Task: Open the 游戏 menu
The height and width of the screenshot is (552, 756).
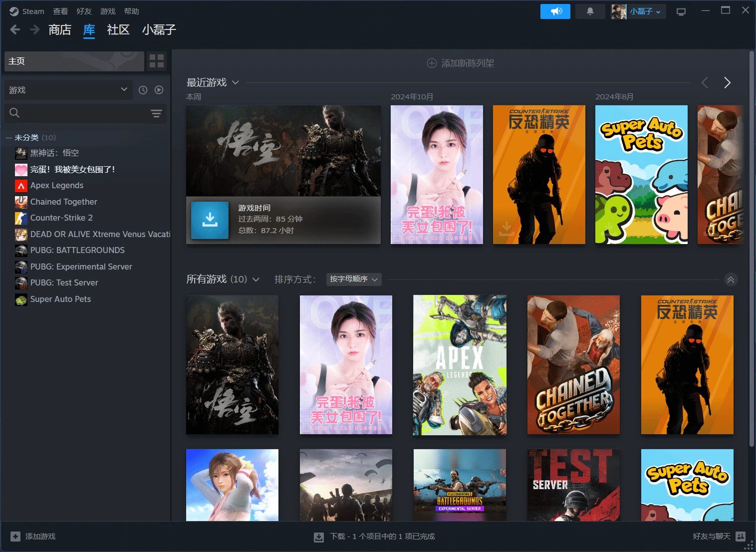Action: (x=108, y=11)
